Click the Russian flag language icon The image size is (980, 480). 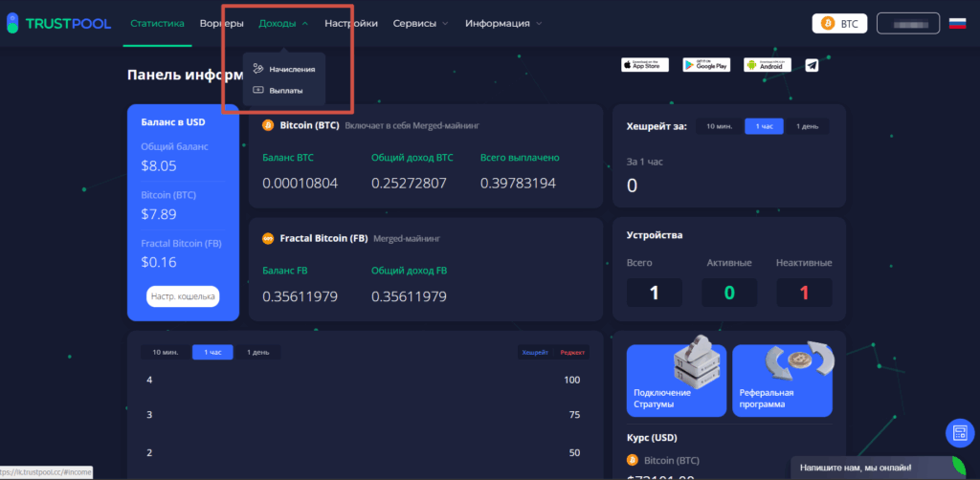tap(957, 23)
